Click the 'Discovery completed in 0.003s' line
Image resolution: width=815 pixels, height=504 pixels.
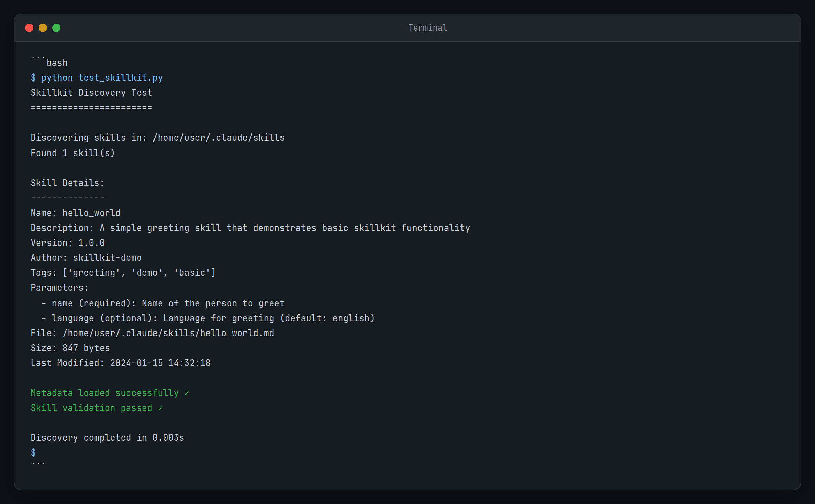coord(107,437)
